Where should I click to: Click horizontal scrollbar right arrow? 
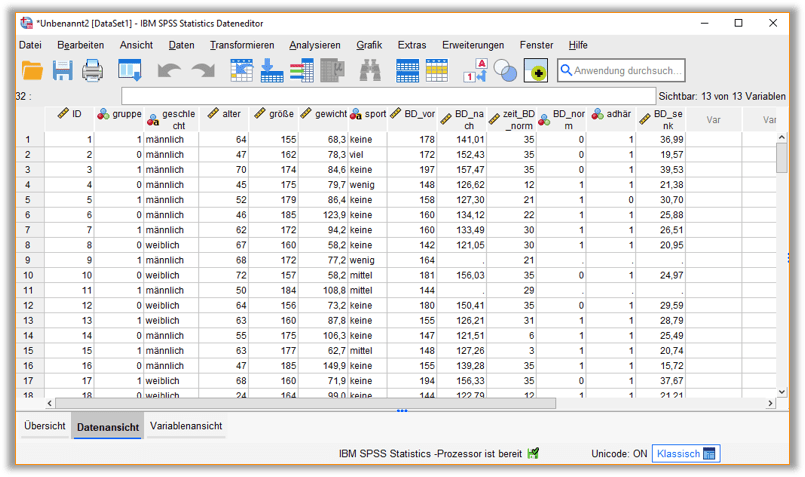coord(770,404)
